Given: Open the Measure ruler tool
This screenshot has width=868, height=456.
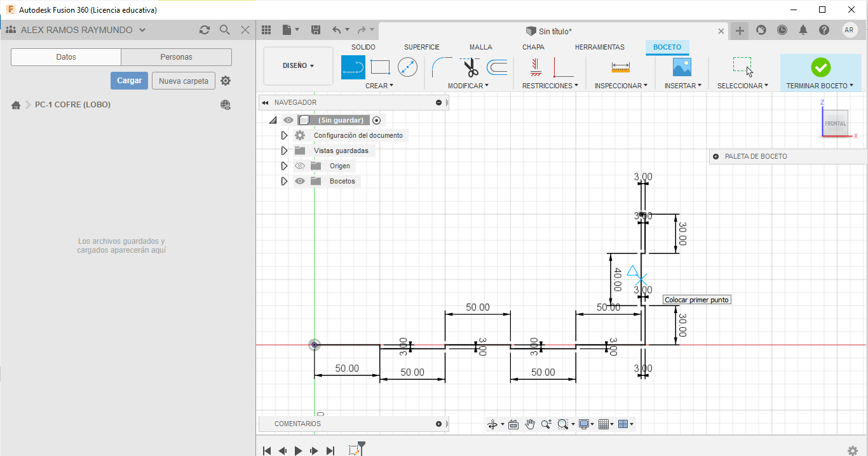Looking at the screenshot, I should click(620, 67).
